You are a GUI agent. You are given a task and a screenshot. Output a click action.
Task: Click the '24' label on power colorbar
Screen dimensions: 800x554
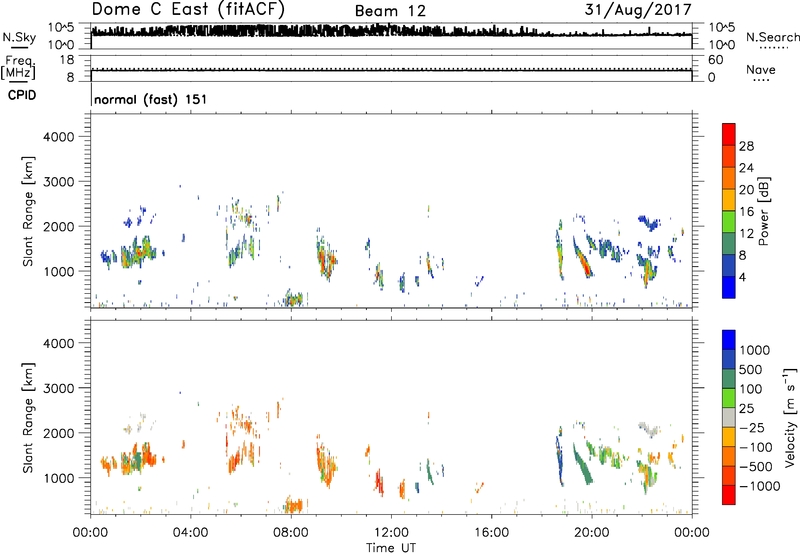(746, 168)
